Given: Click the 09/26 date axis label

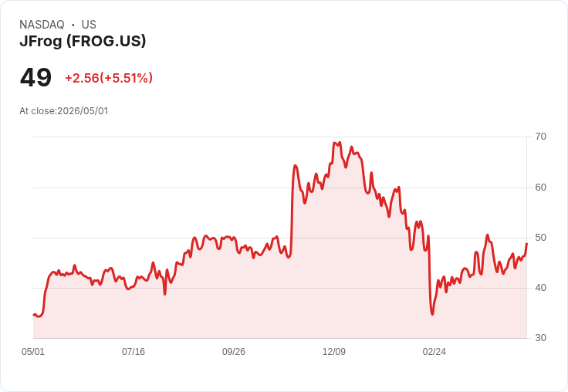Looking at the screenshot, I should pyautogui.click(x=234, y=351).
